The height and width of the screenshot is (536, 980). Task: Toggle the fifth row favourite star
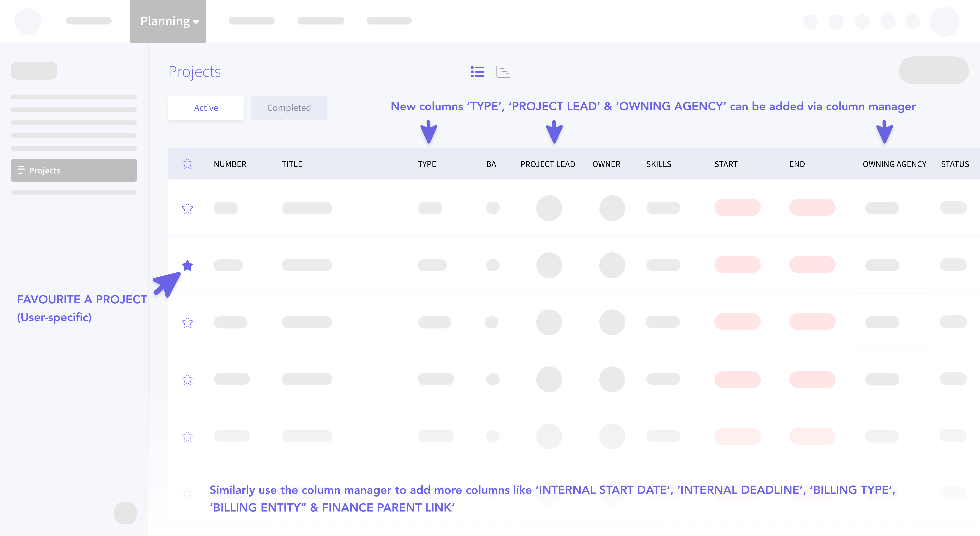(187, 436)
